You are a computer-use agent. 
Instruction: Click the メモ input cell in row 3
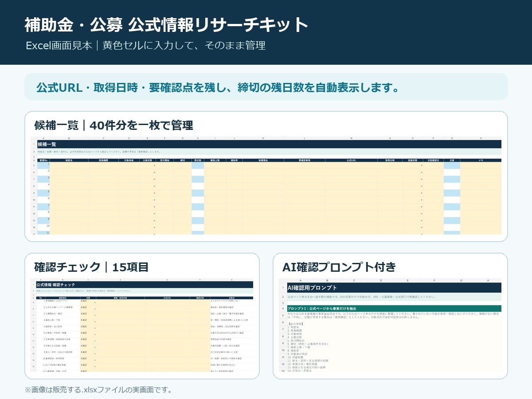coord(481,179)
